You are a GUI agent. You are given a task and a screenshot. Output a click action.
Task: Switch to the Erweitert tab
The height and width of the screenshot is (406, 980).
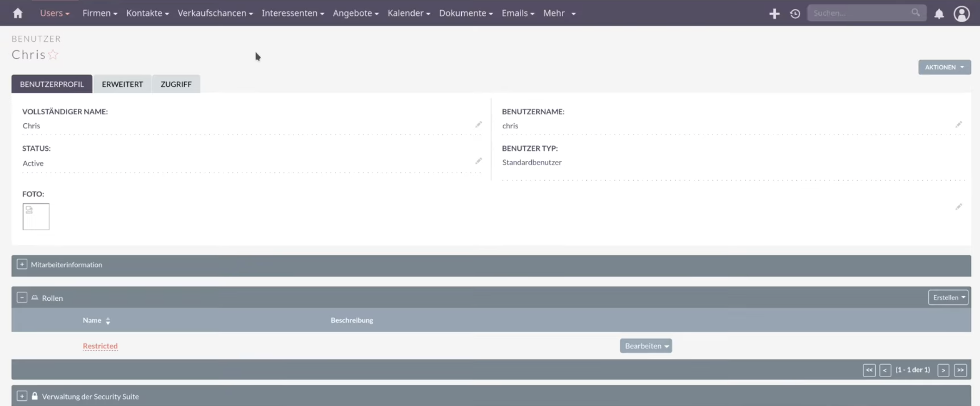click(x=122, y=84)
